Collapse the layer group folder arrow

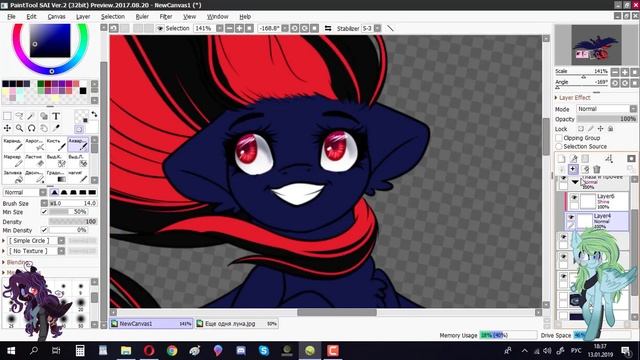pyautogui.click(x=575, y=182)
